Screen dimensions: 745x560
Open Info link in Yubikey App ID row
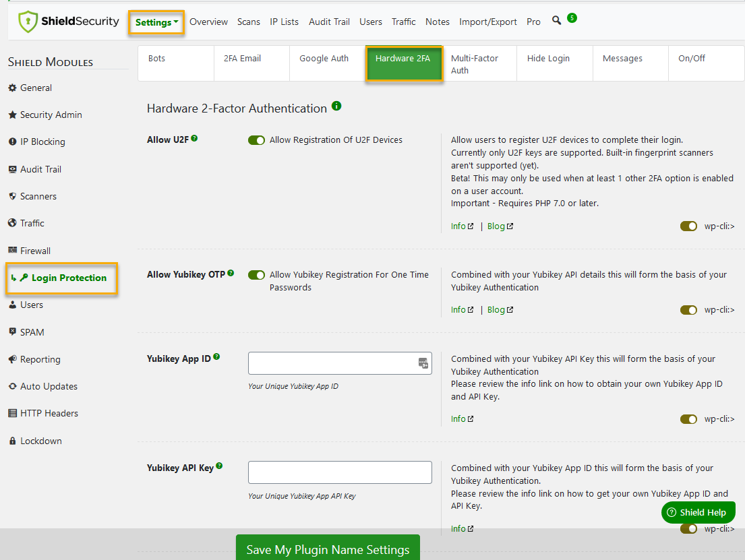(x=462, y=419)
